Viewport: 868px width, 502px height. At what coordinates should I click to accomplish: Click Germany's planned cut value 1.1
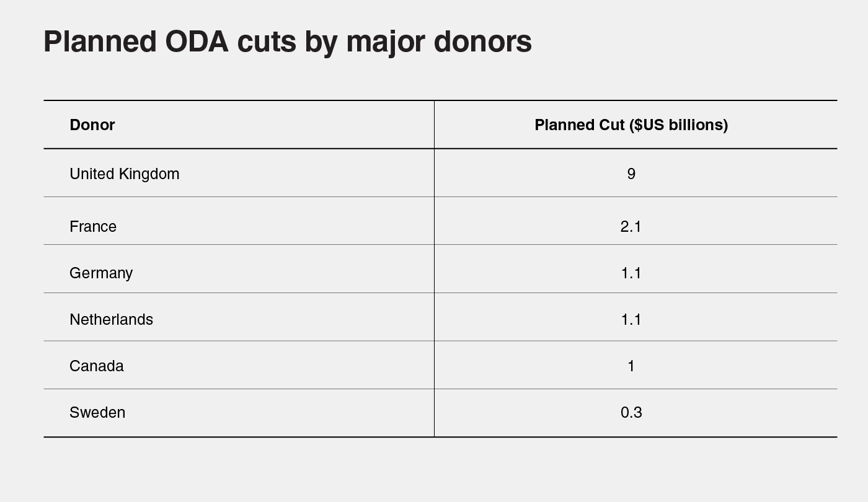(631, 273)
